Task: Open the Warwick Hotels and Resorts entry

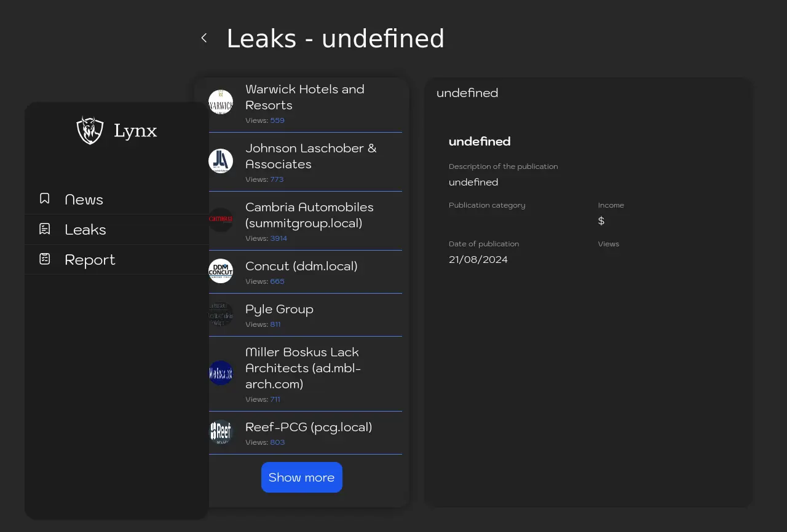Action: (305, 97)
